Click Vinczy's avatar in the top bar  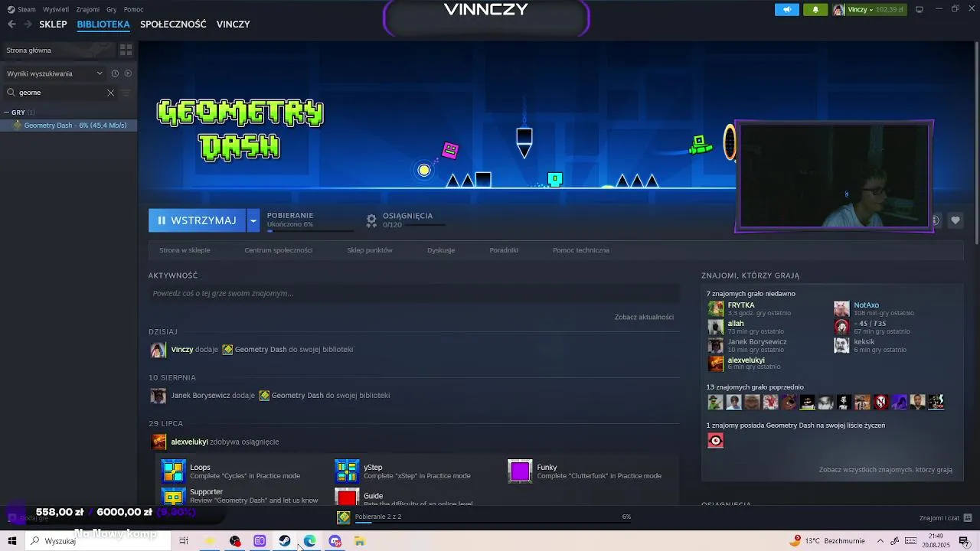pos(838,10)
